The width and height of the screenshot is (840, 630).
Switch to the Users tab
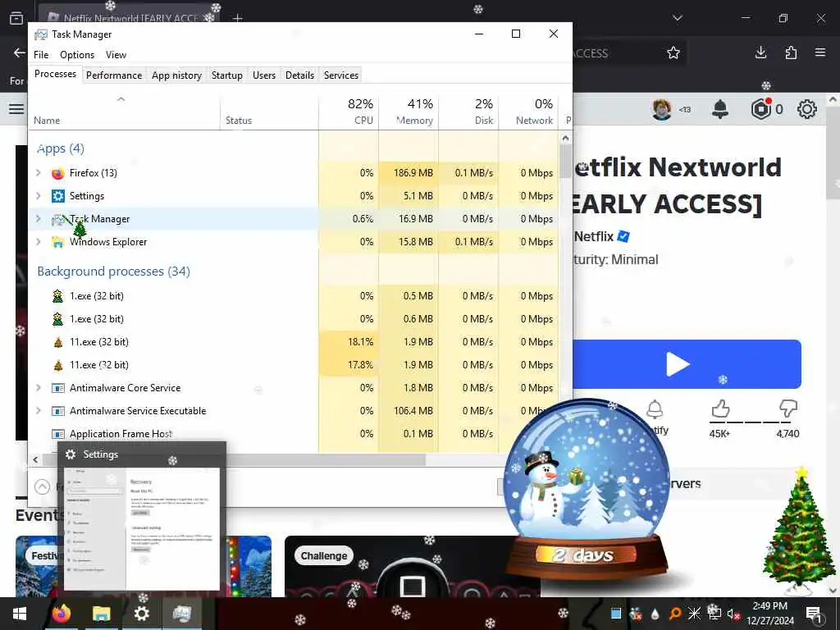(x=263, y=75)
